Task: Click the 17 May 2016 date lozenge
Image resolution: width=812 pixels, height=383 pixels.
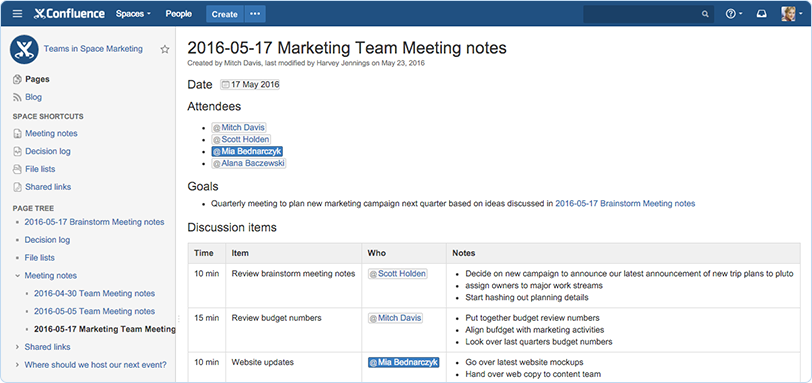Action: pos(250,84)
